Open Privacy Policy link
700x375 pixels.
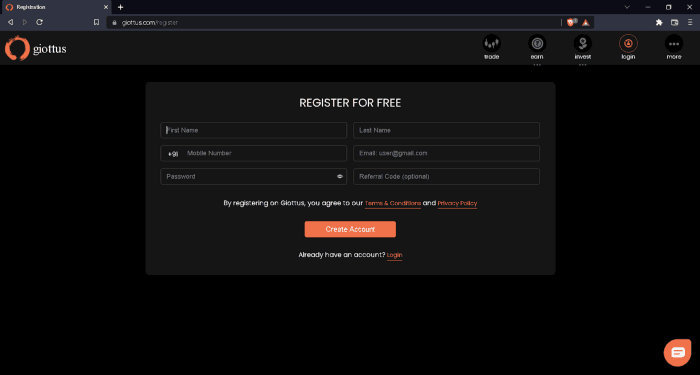[x=457, y=203]
